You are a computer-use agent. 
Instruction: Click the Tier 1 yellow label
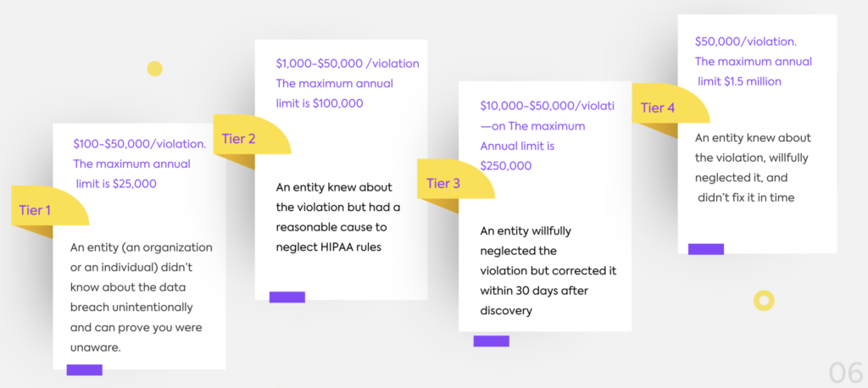[50, 206]
